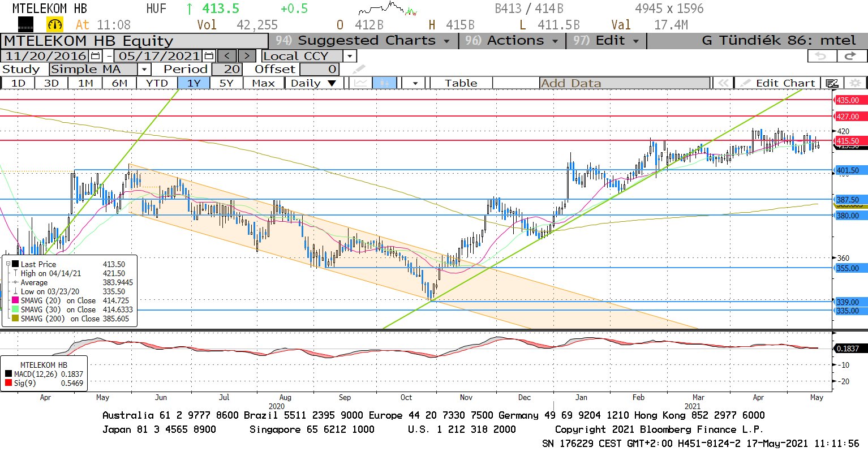Click the undo arrow icon

821,55
